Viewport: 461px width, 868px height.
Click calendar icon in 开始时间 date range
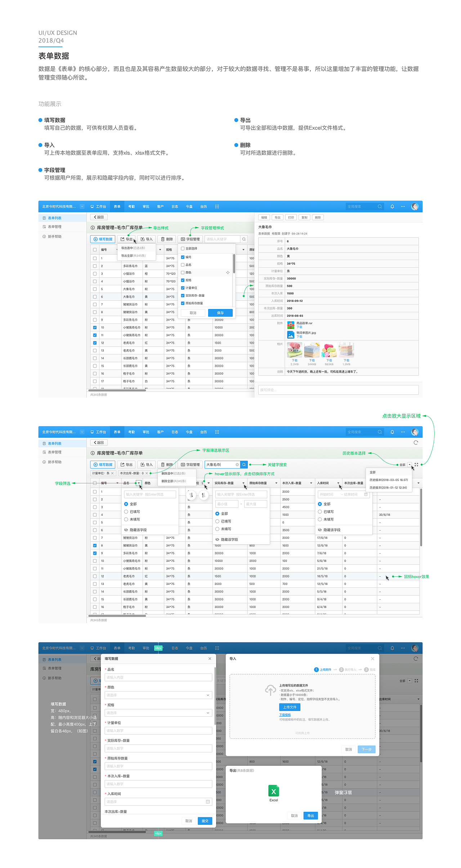click(x=366, y=495)
